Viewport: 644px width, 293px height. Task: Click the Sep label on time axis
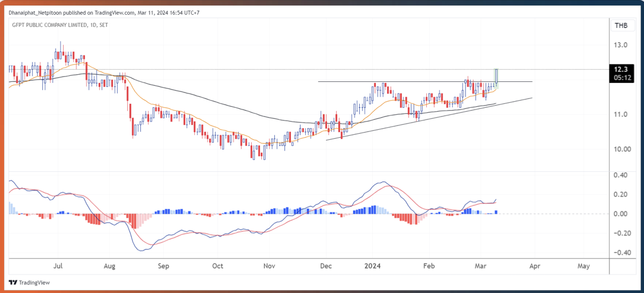pos(163,266)
